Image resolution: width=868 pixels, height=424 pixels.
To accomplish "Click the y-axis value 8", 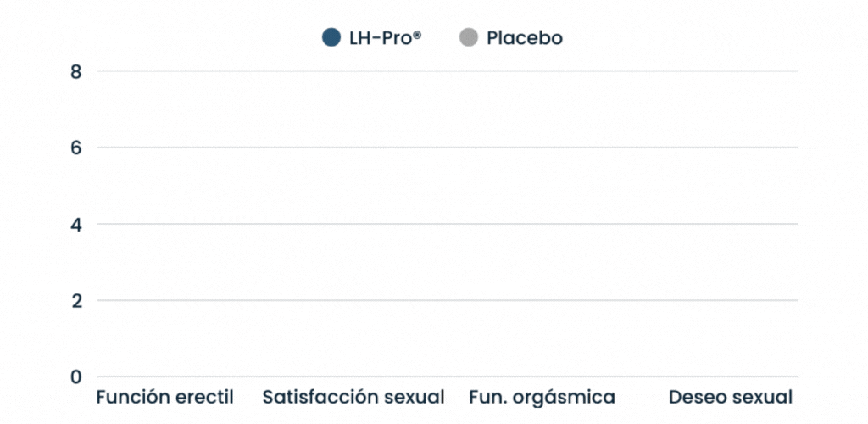I will click(76, 71).
